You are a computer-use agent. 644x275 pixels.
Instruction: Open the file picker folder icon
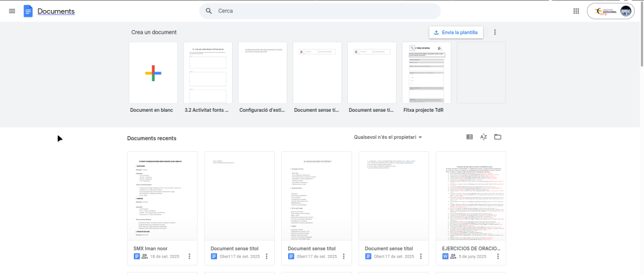497,137
